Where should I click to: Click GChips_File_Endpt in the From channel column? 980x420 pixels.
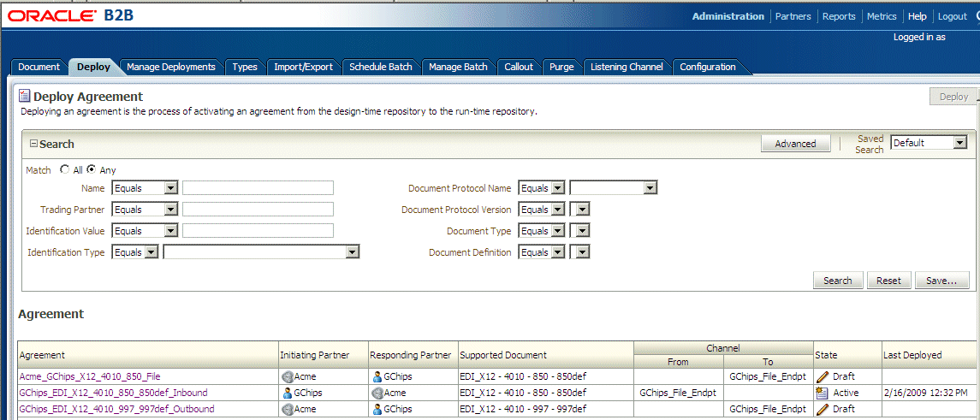pos(677,393)
